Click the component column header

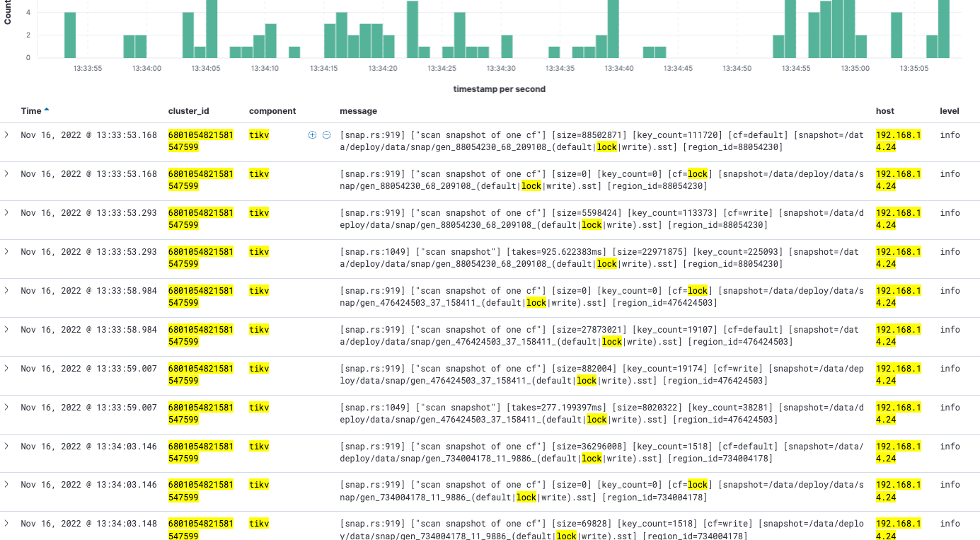click(x=272, y=111)
